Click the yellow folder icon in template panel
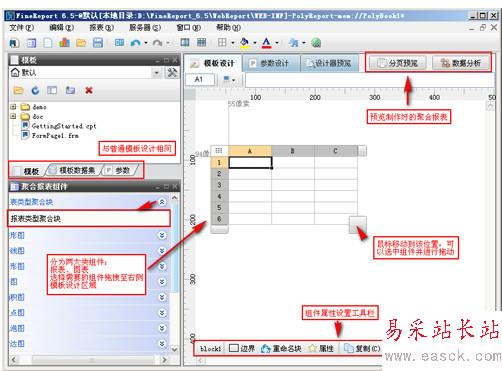This screenshot has height=371, width=502. (x=18, y=90)
